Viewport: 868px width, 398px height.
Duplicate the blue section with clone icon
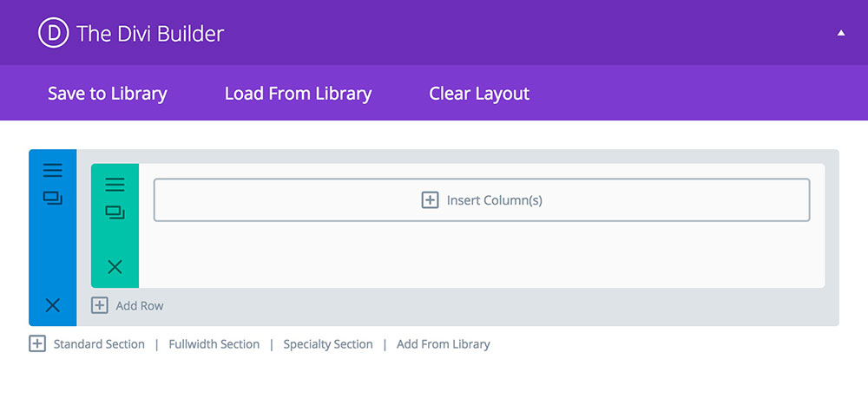click(x=52, y=199)
